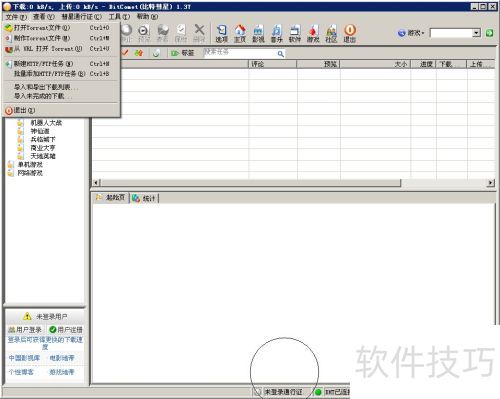Click the 用户注册 button
This screenshot has height=399, width=500.
(66, 330)
